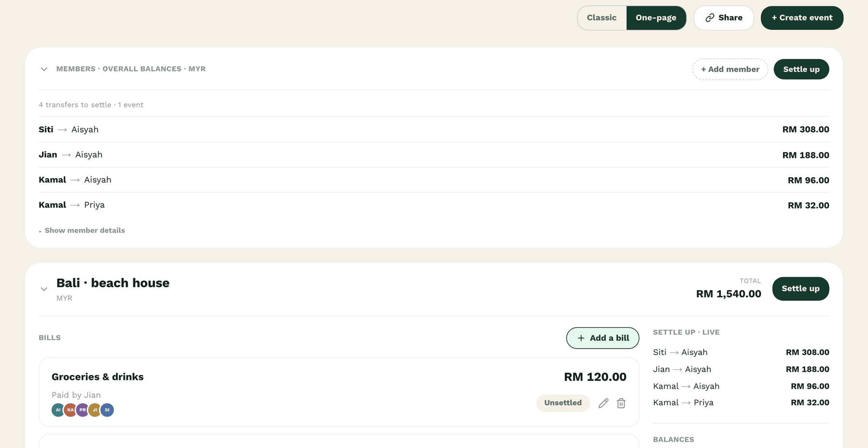Click the Groceries & drinks bill title
The image size is (868, 448).
[x=97, y=377]
